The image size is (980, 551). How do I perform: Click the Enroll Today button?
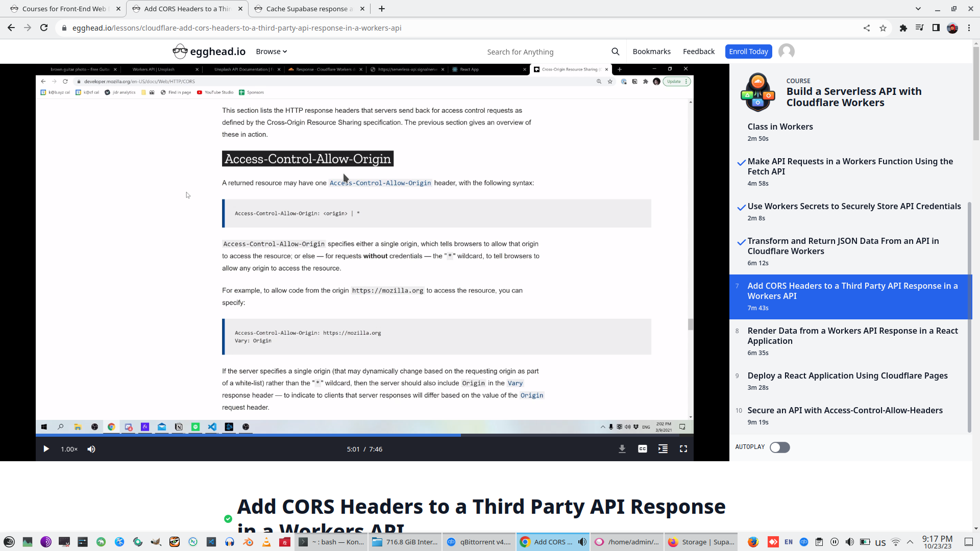748,52
